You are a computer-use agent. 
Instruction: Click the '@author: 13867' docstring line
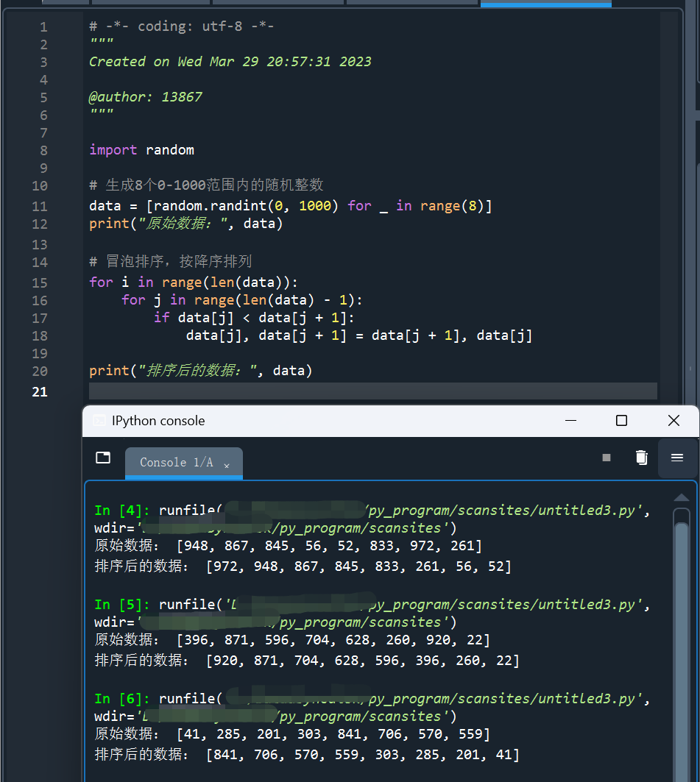click(146, 97)
